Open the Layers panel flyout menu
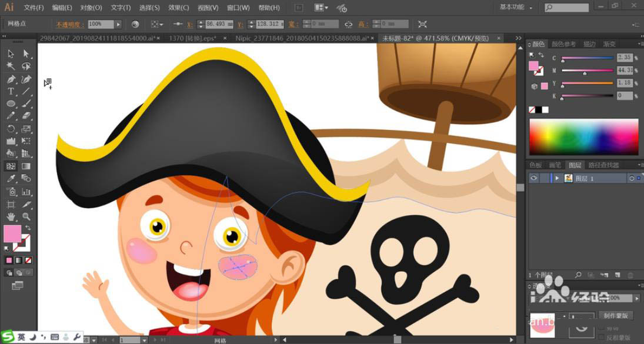The image size is (644, 344). 639,165
